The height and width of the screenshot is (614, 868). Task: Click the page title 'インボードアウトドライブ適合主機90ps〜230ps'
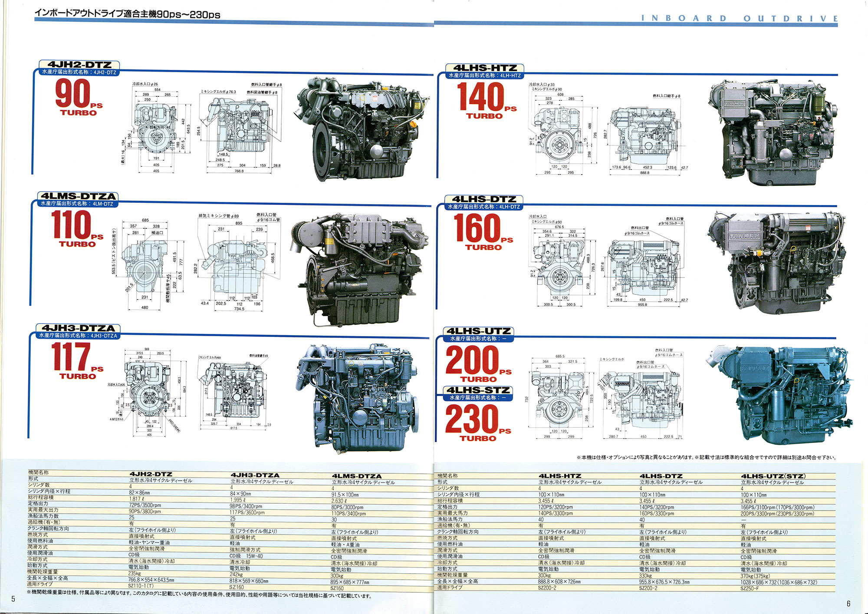point(128,14)
